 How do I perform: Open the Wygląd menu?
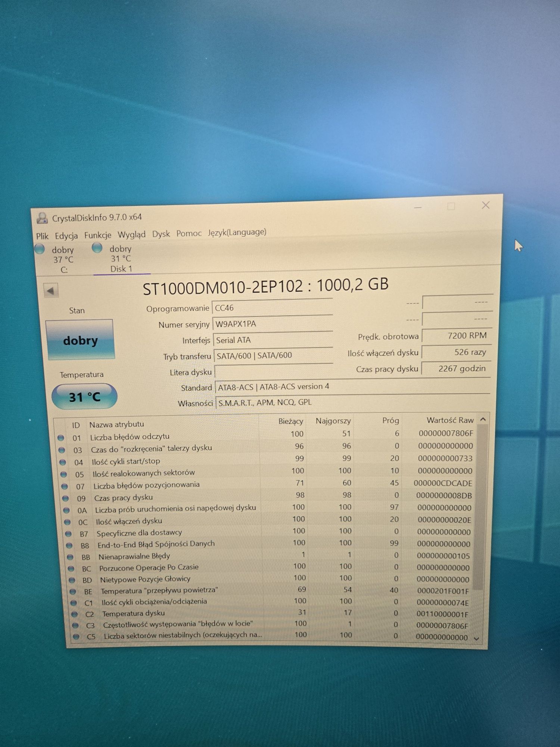(x=131, y=235)
